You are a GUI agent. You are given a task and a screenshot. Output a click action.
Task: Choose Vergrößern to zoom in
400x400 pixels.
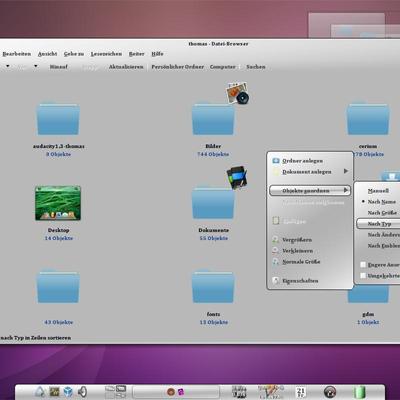(x=310, y=240)
